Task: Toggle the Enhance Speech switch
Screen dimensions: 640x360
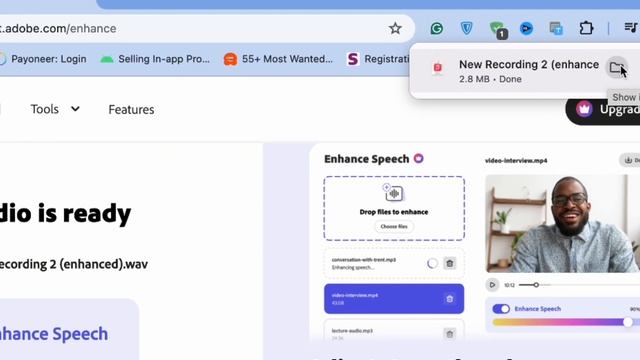Action: (501, 309)
